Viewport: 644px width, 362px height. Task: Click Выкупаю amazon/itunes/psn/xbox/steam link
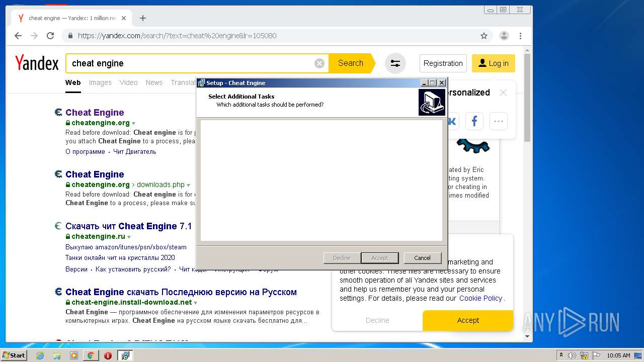click(x=126, y=247)
